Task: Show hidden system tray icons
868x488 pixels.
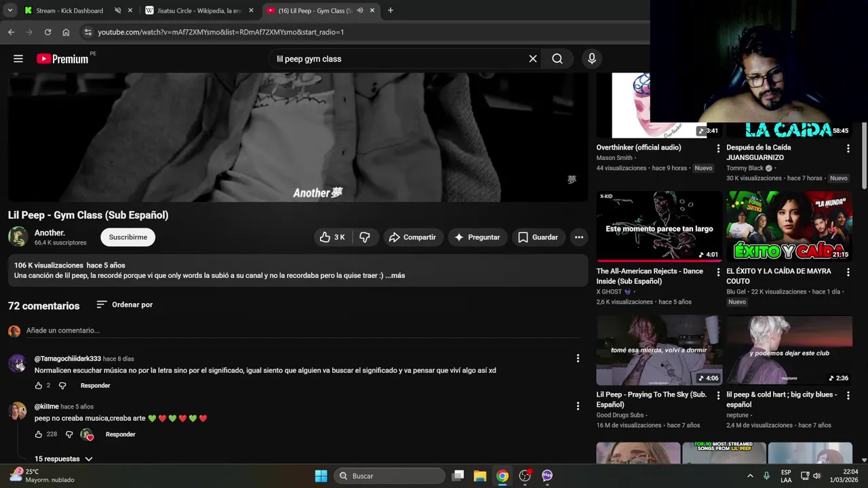Action: click(750, 476)
